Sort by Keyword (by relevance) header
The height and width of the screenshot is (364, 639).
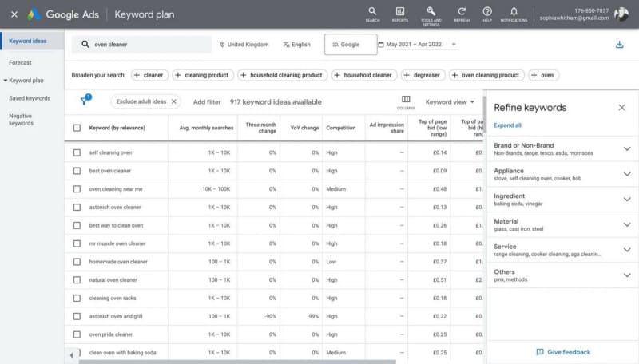[x=117, y=128]
